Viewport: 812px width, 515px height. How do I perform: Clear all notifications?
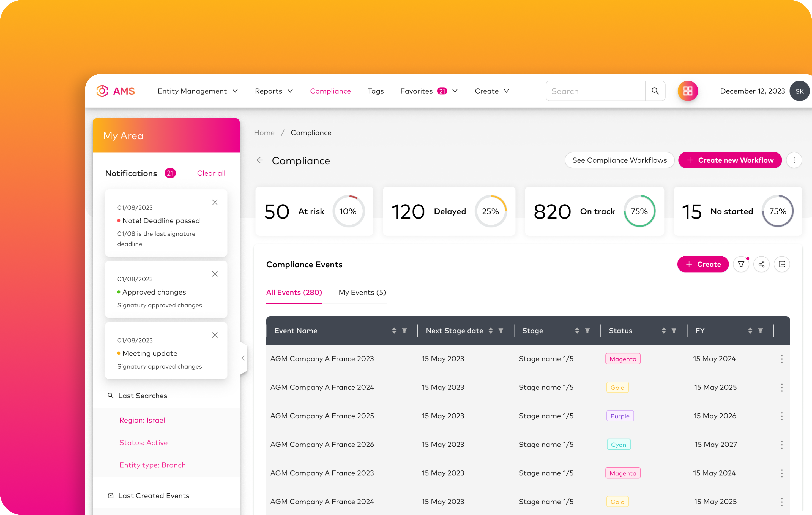coord(211,173)
